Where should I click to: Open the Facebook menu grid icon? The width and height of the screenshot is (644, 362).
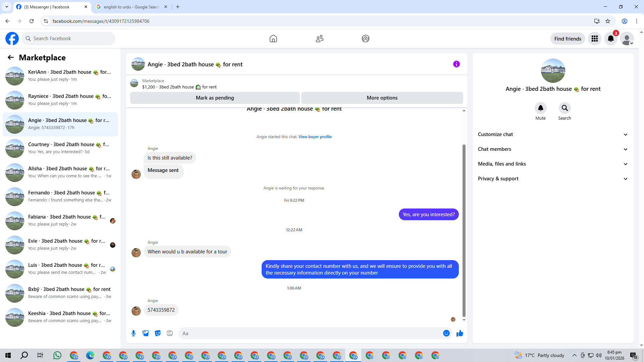coord(595,39)
